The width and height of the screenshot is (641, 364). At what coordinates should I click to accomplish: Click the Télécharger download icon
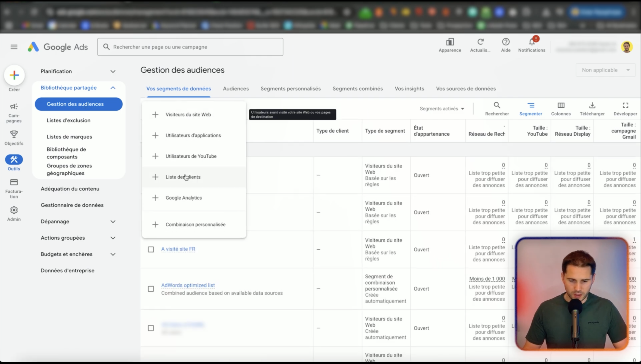click(x=592, y=105)
